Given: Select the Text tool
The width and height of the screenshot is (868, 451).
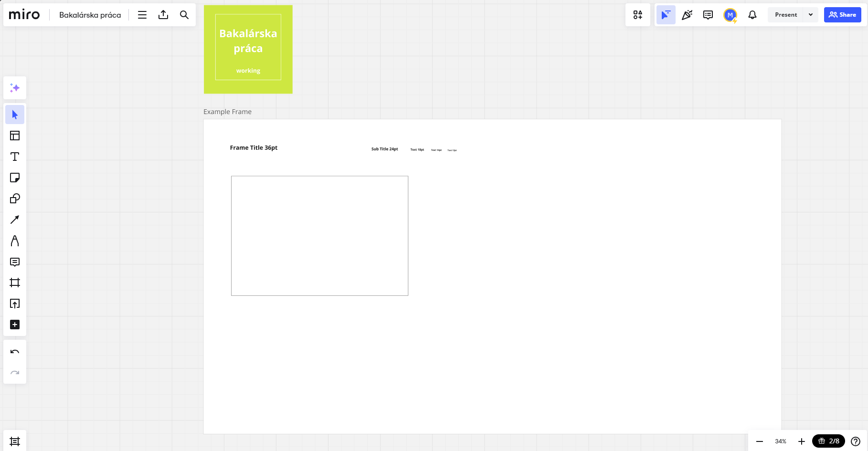Looking at the screenshot, I should pyautogui.click(x=15, y=157).
